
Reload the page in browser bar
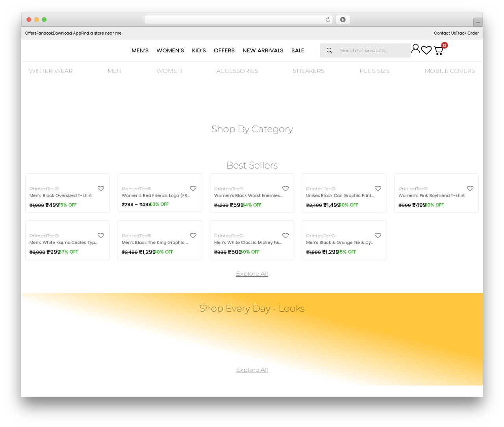(x=328, y=20)
